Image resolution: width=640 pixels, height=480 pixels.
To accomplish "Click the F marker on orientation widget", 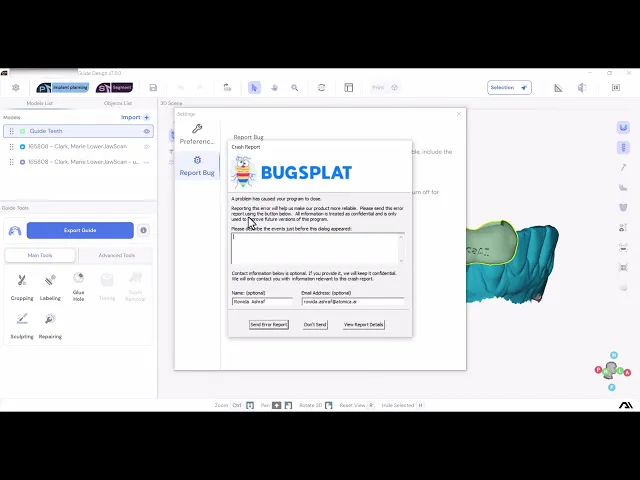I will point(611,387).
